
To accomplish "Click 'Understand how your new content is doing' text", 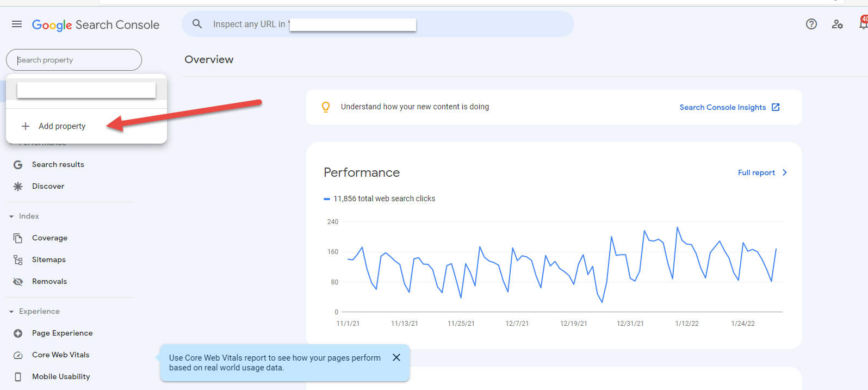I will [415, 107].
